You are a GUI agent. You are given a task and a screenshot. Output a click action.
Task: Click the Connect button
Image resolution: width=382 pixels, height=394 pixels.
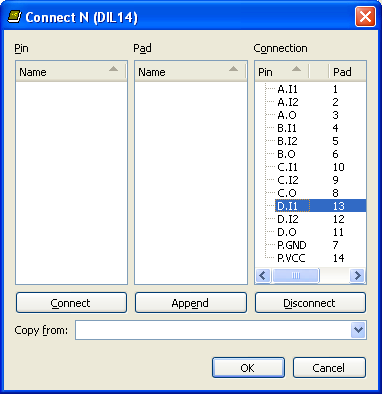[71, 303]
